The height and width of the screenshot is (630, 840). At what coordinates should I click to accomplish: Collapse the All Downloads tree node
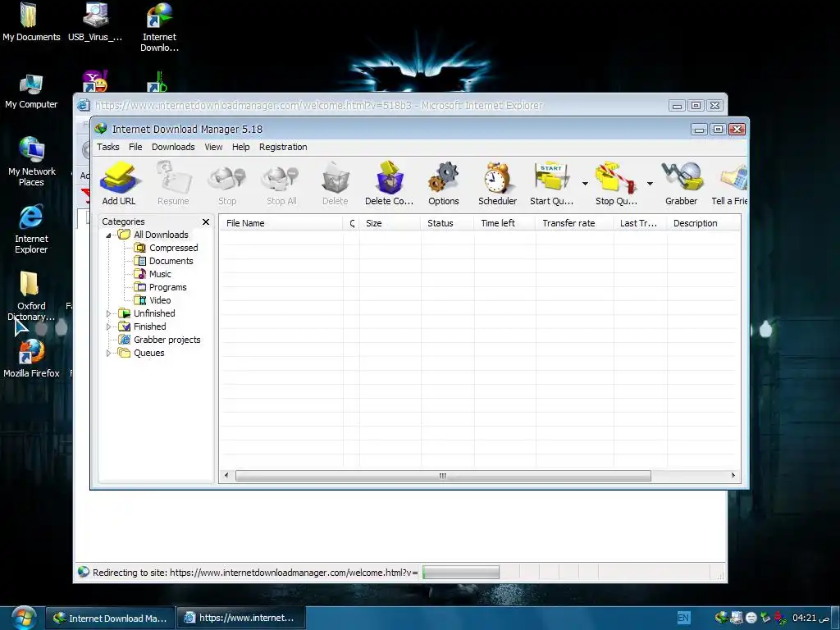click(x=109, y=235)
